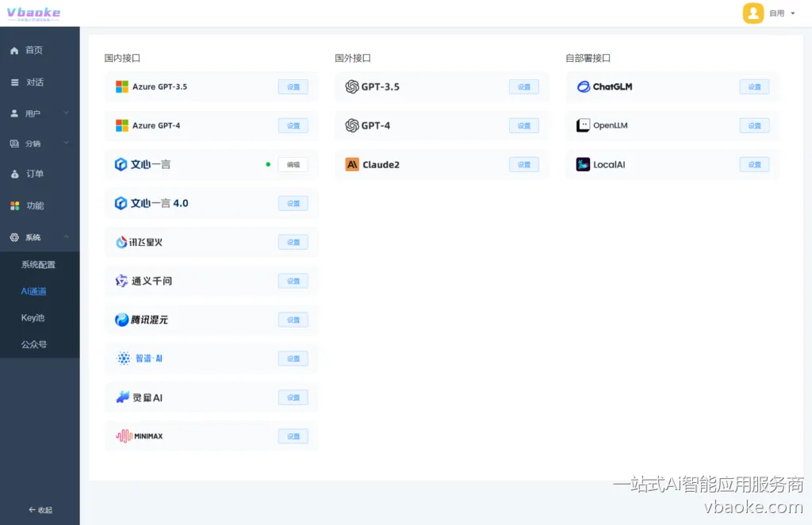Viewport: 812px width, 525px height.
Task: Click the system gear icon in sidebar
Action: tap(14, 237)
